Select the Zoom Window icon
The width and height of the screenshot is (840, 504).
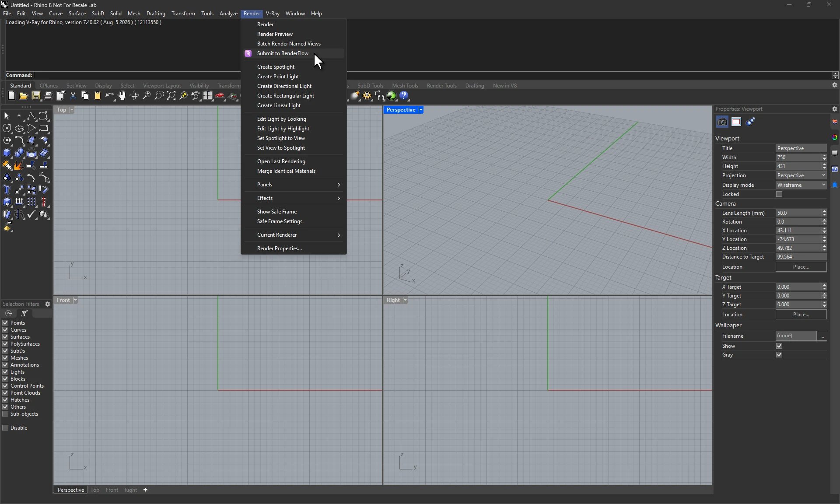(x=159, y=96)
